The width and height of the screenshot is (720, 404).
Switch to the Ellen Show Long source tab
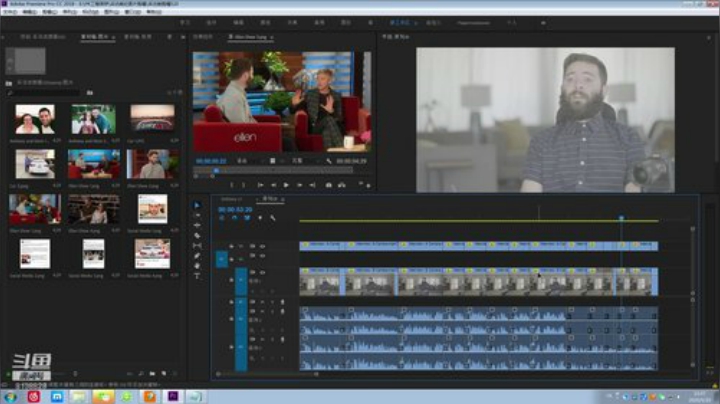pos(248,37)
